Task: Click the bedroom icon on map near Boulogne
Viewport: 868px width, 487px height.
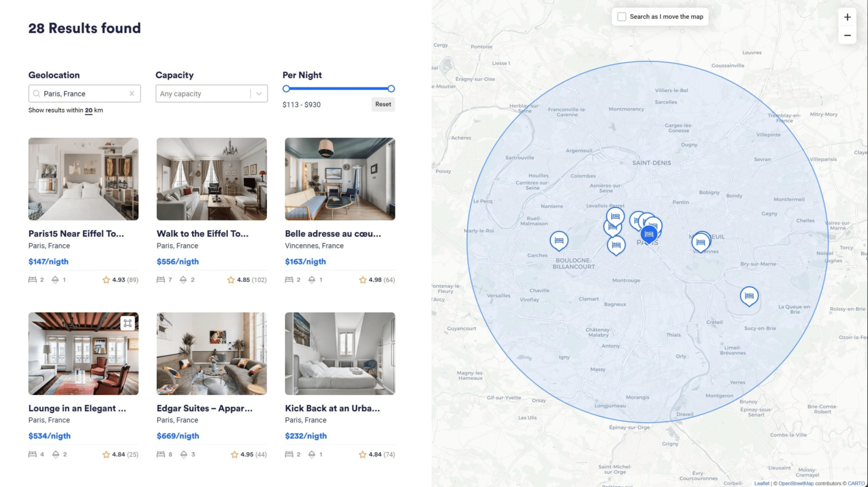Action: (x=558, y=241)
